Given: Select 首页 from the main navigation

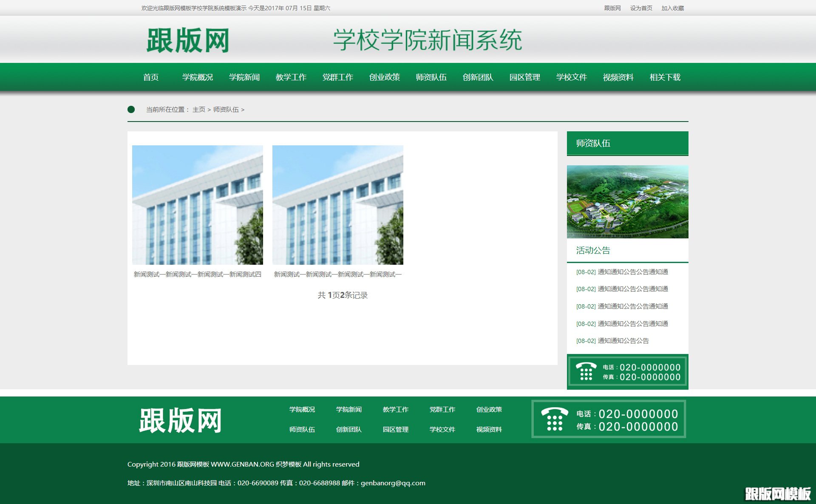Looking at the screenshot, I should click(x=151, y=77).
